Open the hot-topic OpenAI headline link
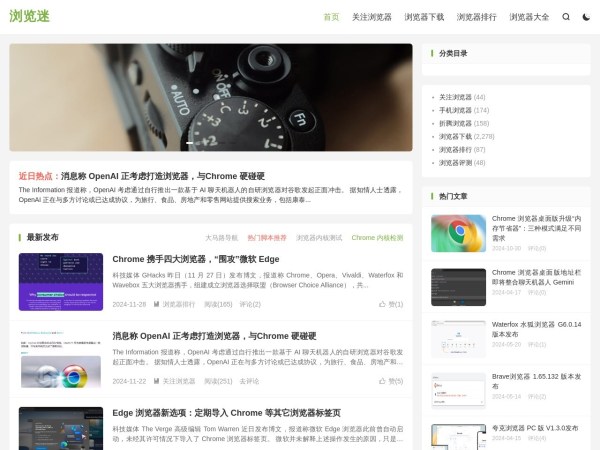The width and height of the screenshot is (600, 450). (x=163, y=176)
